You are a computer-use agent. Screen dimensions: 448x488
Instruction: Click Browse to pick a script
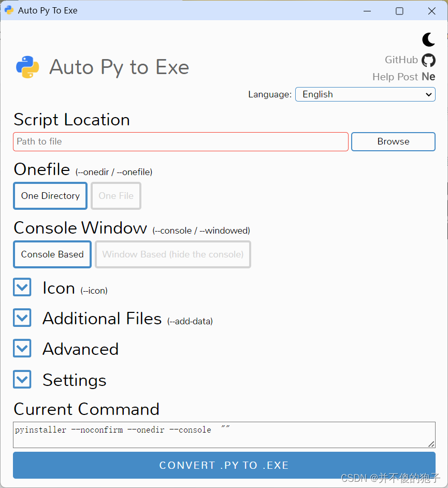(393, 141)
